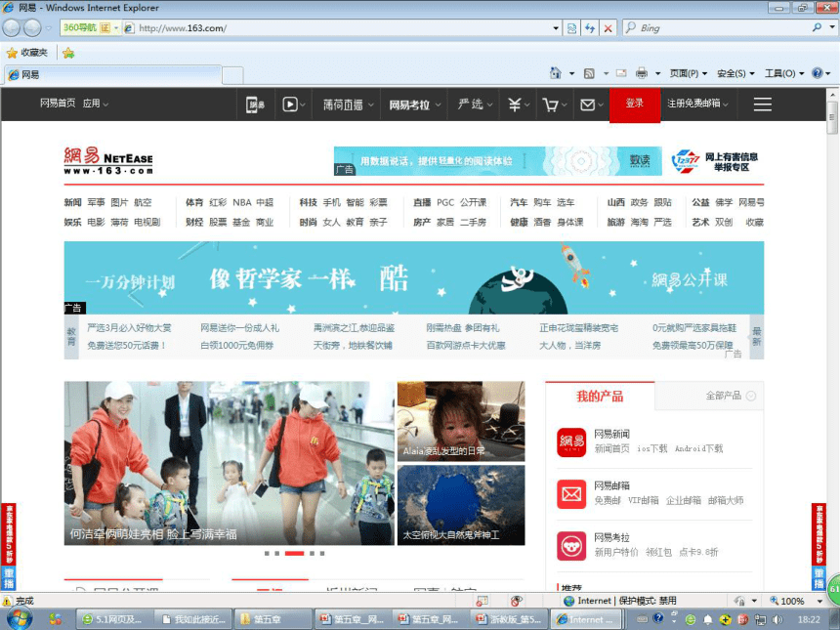Click the 像哲学家一样酷 banner ad
The width and height of the screenshot is (840, 630).
pyautogui.click(x=413, y=277)
